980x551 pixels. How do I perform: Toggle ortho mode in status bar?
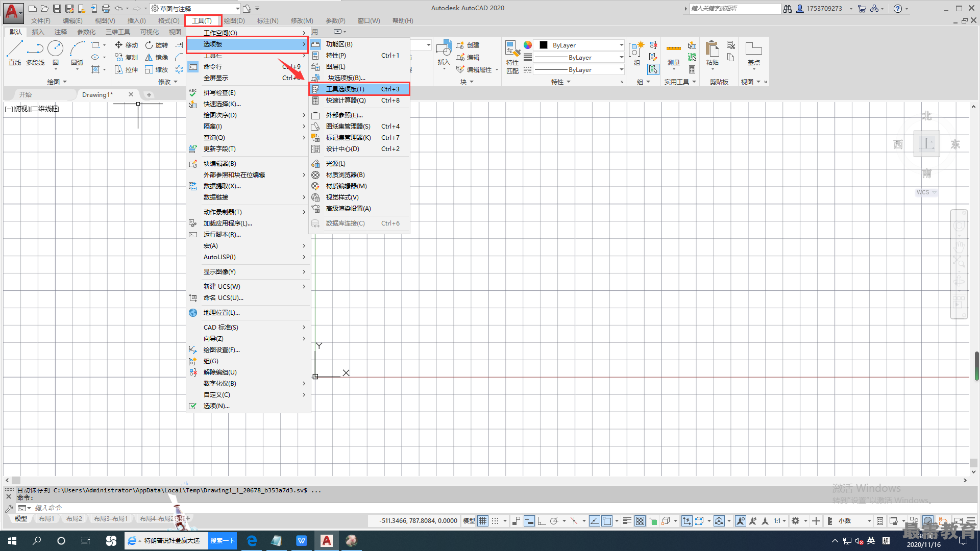(x=542, y=521)
